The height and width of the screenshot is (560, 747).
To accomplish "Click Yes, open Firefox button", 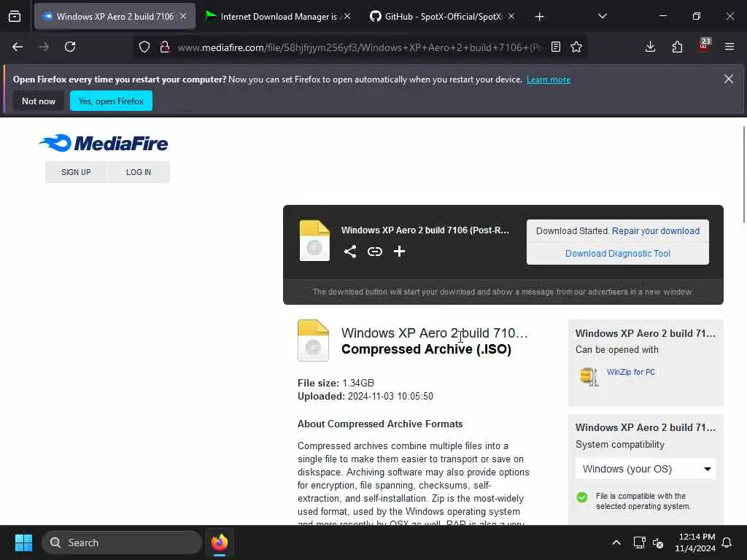I will tap(111, 101).
